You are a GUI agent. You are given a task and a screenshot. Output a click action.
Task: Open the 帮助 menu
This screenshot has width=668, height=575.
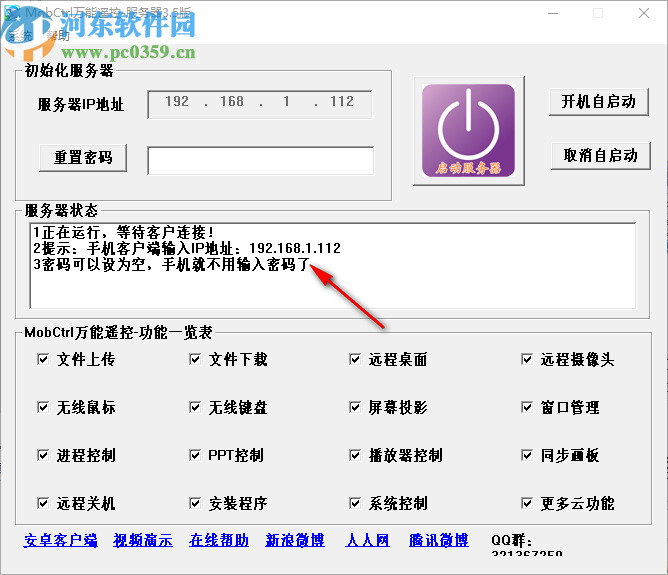58,36
